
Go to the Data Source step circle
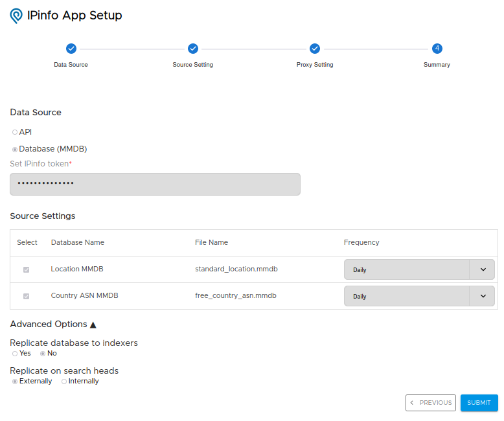tap(71, 49)
